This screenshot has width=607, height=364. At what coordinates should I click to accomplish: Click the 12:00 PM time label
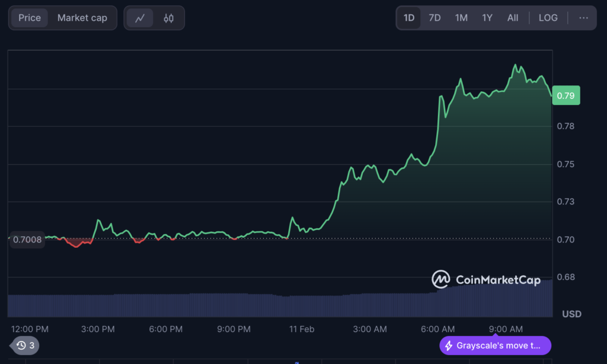point(30,329)
